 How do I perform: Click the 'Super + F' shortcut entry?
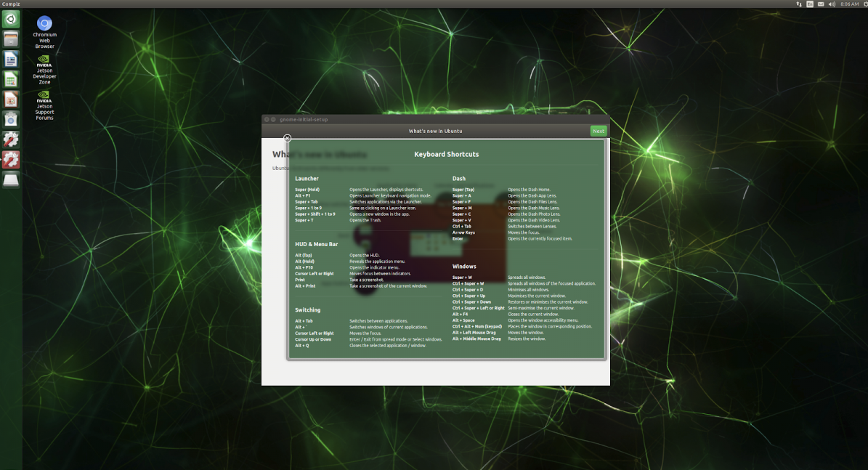click(462, 201)
